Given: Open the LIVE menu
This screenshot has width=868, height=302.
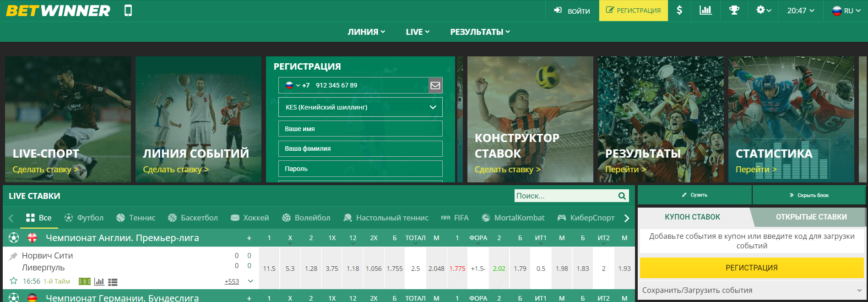Looking at the screenshot, I should click(418, 32).
